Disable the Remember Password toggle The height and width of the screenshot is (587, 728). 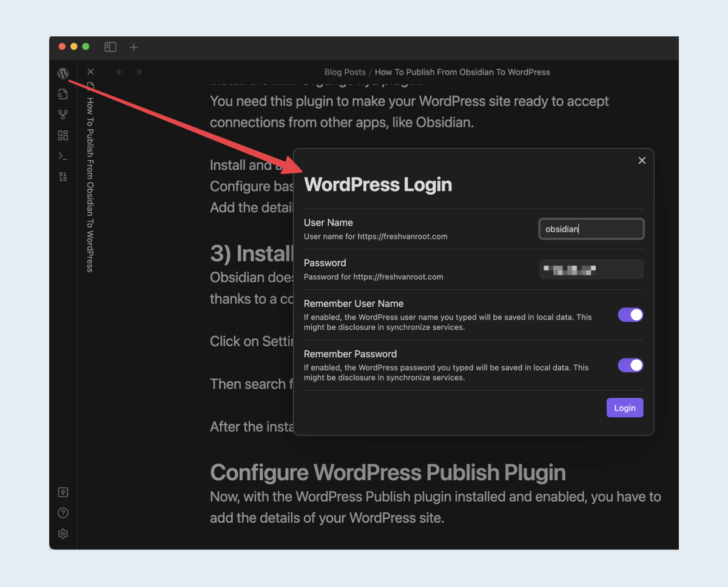630,365
